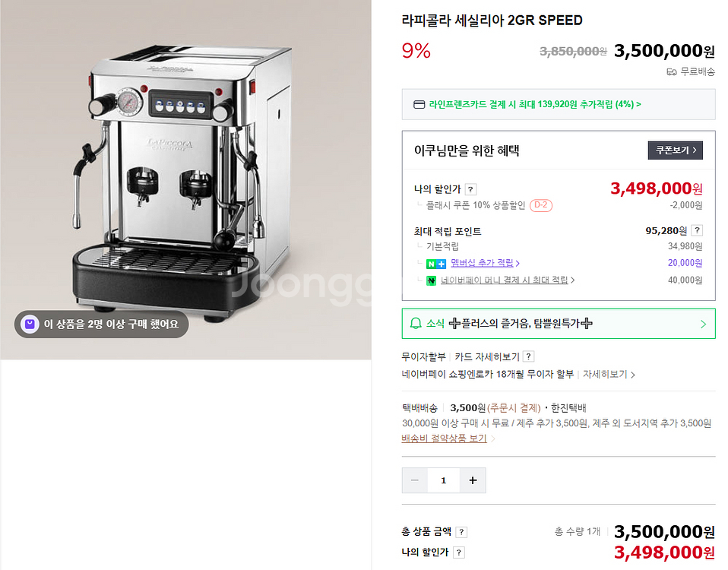Click the espresso machine product image
Image resolution: width=728 pixels, height=570 pixels.
(185, 179)
